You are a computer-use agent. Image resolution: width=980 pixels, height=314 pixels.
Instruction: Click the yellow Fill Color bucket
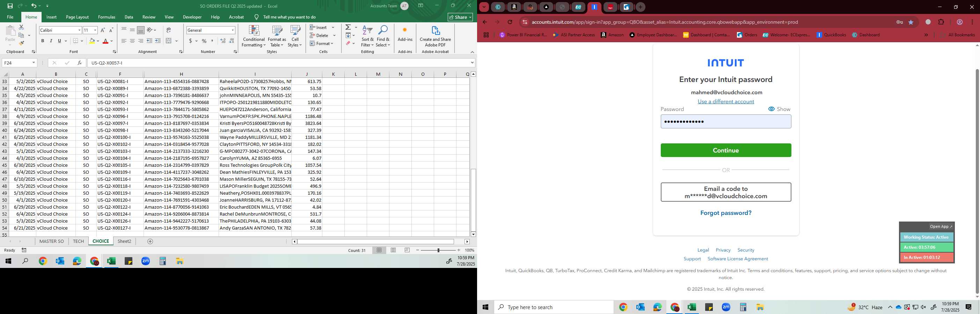pos(92,41)
